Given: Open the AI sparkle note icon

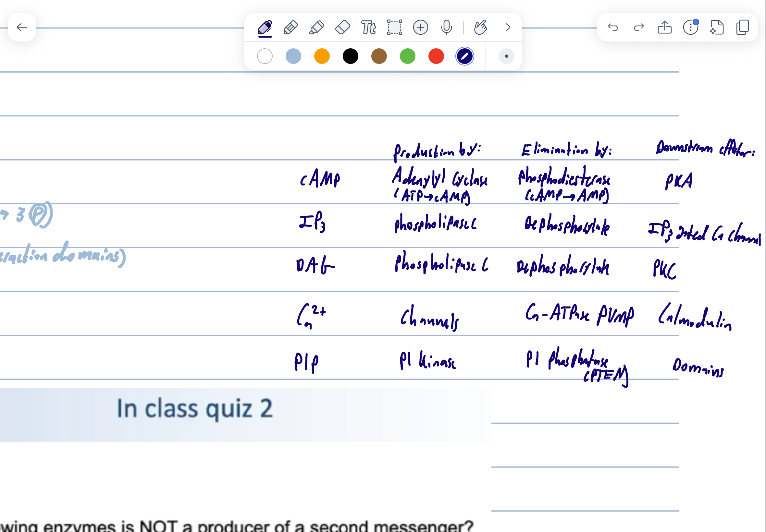Looking at the screenshot, I should (717, 28).
